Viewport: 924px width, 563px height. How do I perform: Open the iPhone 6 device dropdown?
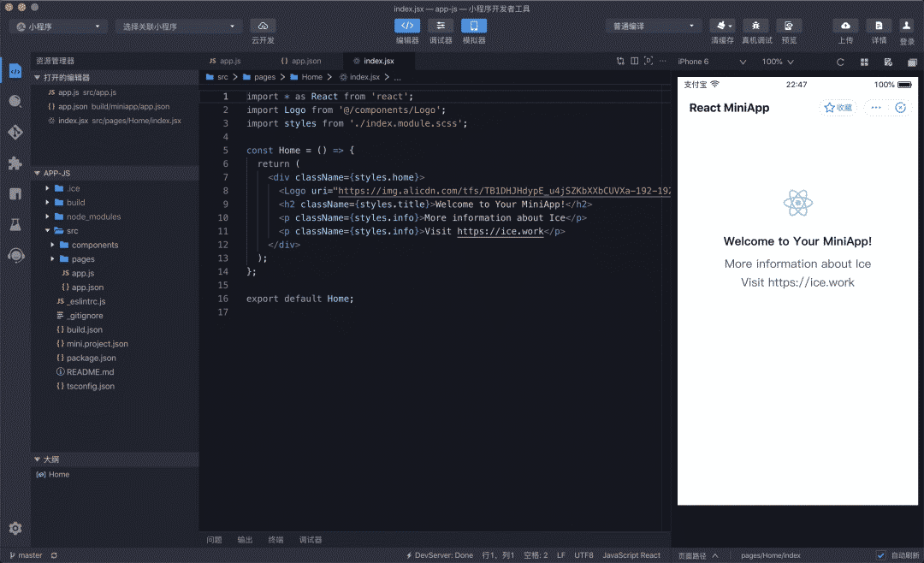712,62
